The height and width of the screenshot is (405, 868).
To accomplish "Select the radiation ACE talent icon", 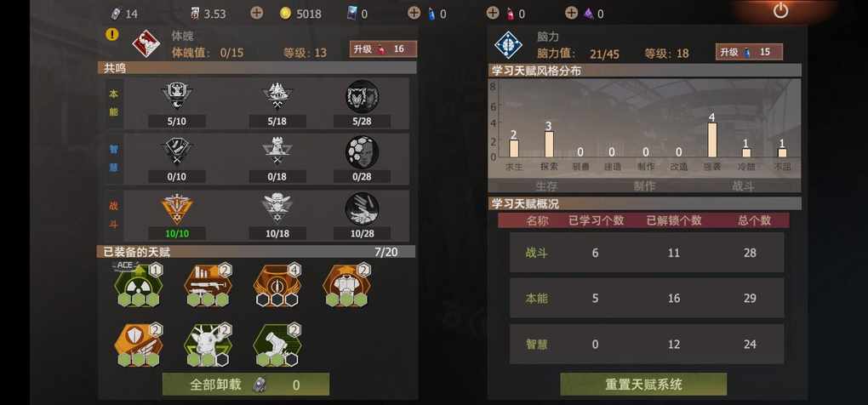I will click(138, 284).
